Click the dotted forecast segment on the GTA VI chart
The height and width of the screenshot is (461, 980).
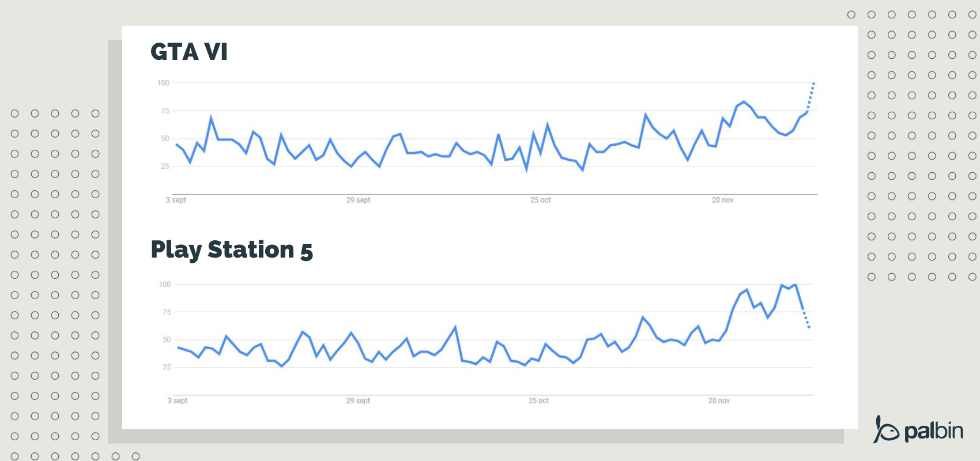811,96
